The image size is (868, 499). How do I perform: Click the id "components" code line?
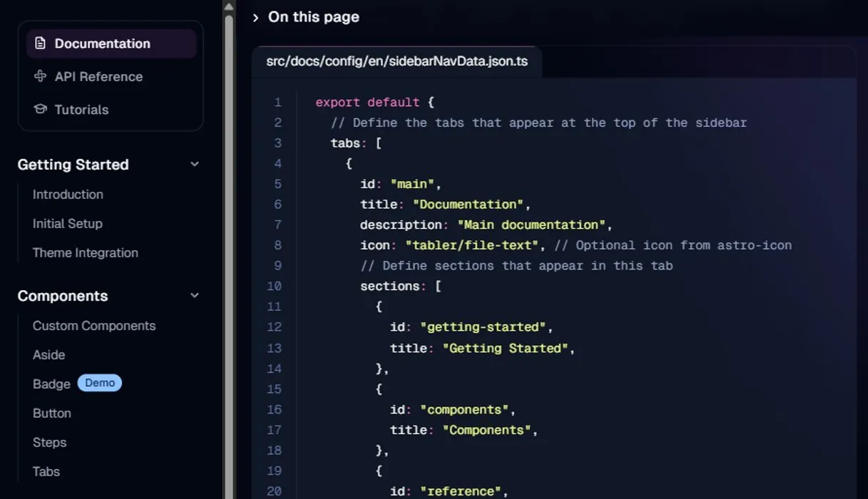(453, 410)
